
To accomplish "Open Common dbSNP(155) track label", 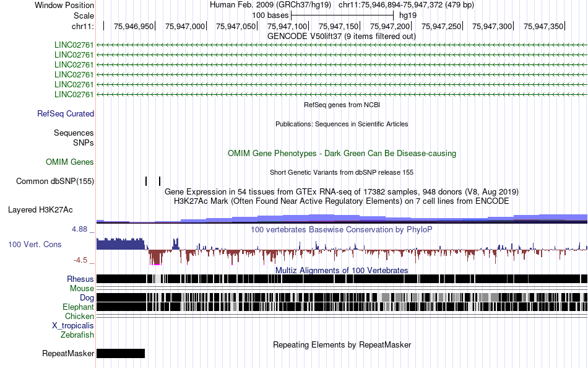I will pos(54,182).
